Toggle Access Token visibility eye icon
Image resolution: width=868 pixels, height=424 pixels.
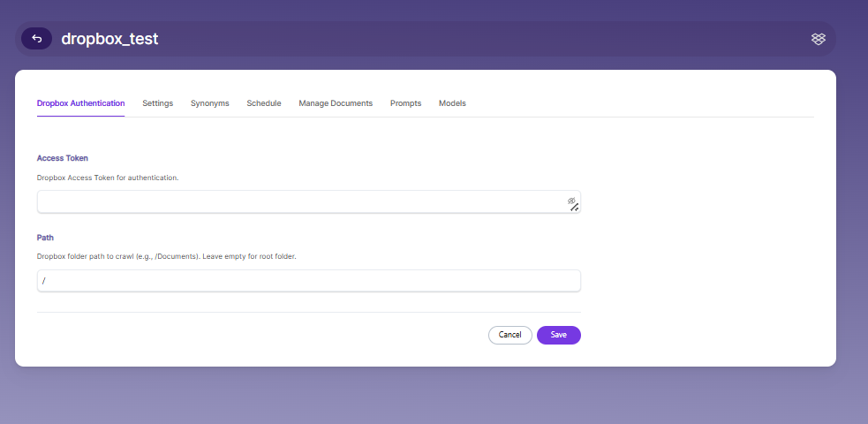click(572, 201)
